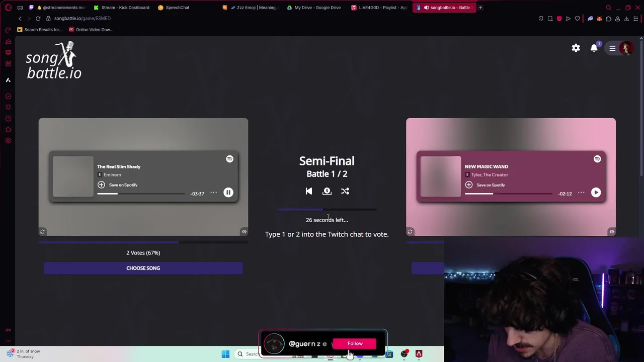The image size is (644, 362).
Task: Open the songbattle.io settings gear
Action: [576, 48]
